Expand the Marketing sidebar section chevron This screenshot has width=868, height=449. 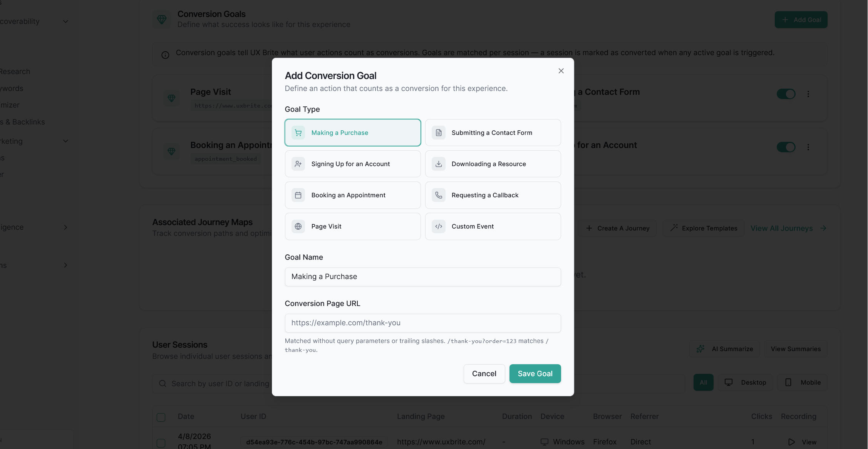click(x=65, y=141)
